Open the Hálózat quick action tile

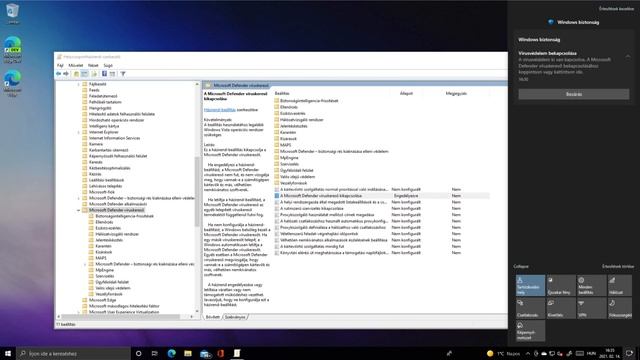click(621, 285)
